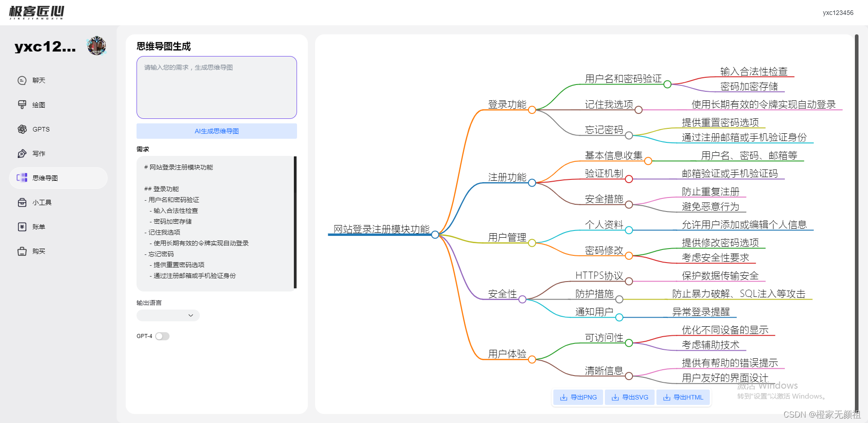Click the 考虑辅助技术 mind map leaf
This screenshot has height=423, width=868.
pos(710,345)
